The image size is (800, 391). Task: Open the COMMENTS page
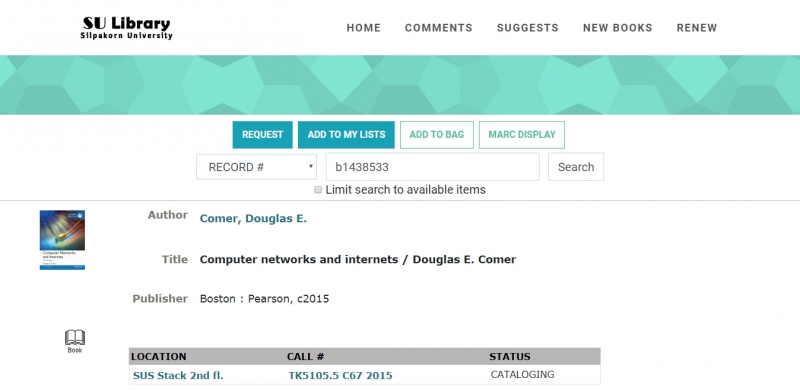click(439, 28)
